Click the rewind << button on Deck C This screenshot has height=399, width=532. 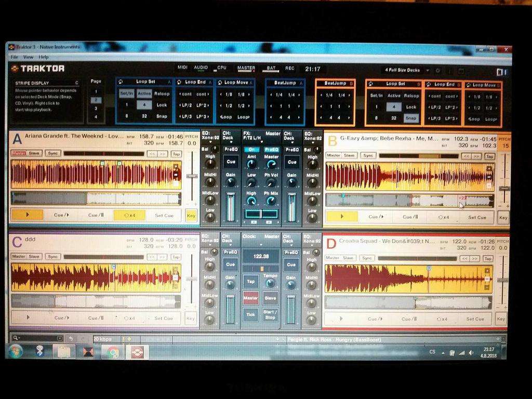[152, 257]
